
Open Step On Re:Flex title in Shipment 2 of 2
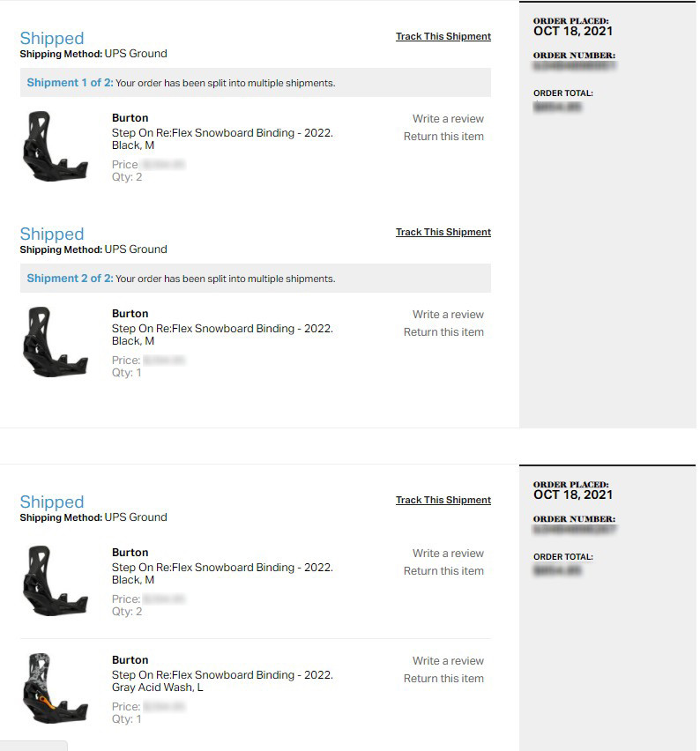coord(222,329)
